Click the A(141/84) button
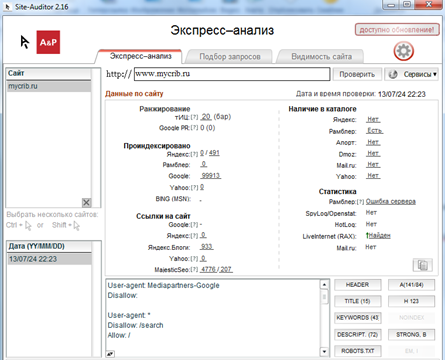The image size is (445, 360). pos(411,285)
